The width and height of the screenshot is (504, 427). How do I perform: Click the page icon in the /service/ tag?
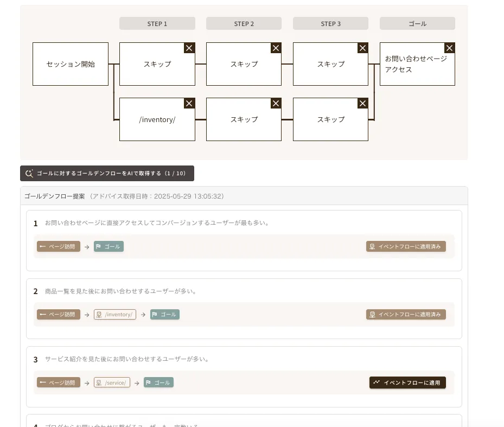99,383
